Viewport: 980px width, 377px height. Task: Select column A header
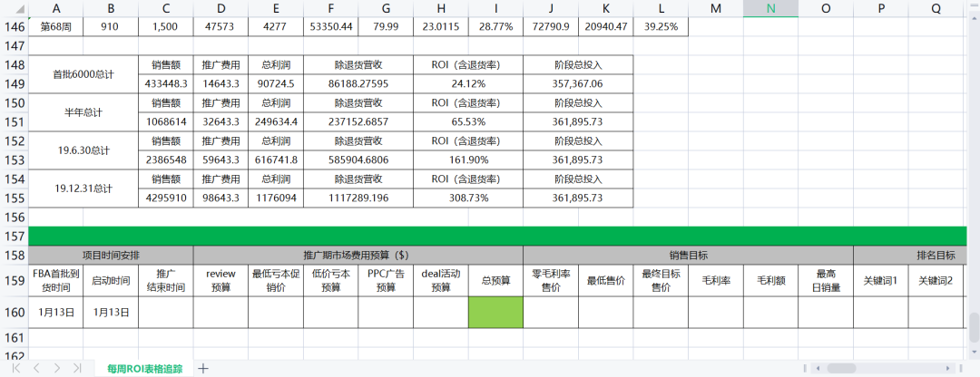tap(56, 8)
